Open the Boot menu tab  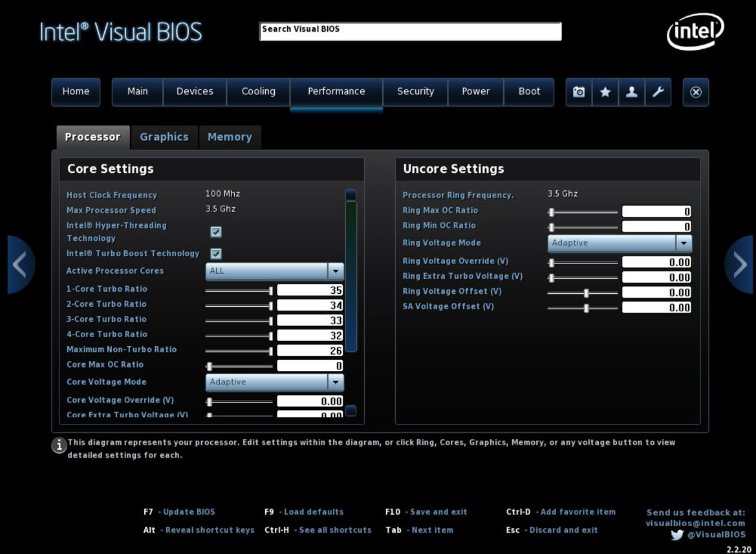tap(529, 92)
